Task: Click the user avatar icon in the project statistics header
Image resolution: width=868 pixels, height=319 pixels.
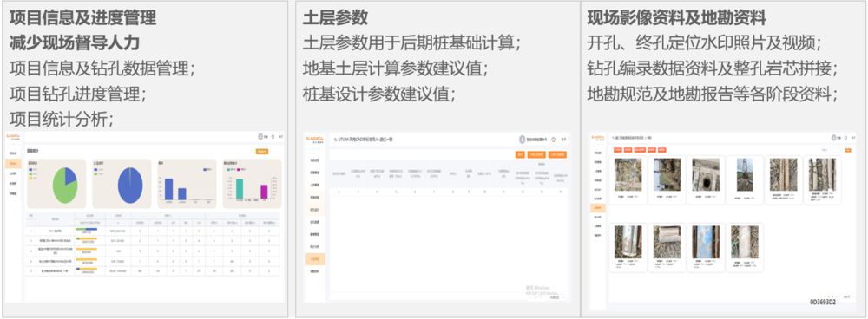Action: [260, 137]
